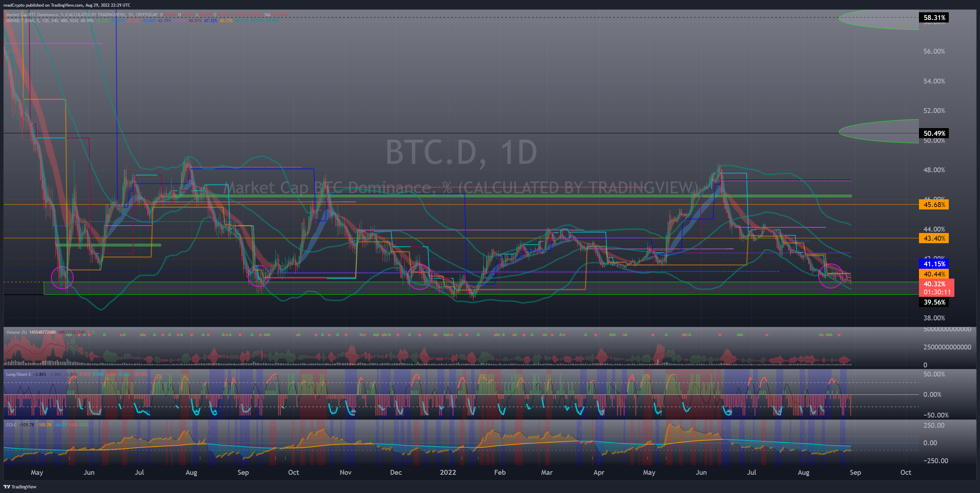The width and height of the screenshot is (980, 493).
Task: Click the Oct label at time axis end
Action: coord(905,472)
